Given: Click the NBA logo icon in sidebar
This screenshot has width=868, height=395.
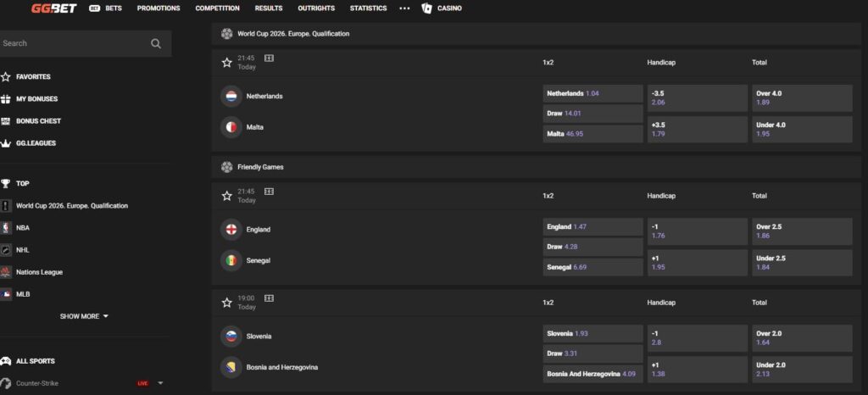Looking at the screenshot, I should (6, 228).
